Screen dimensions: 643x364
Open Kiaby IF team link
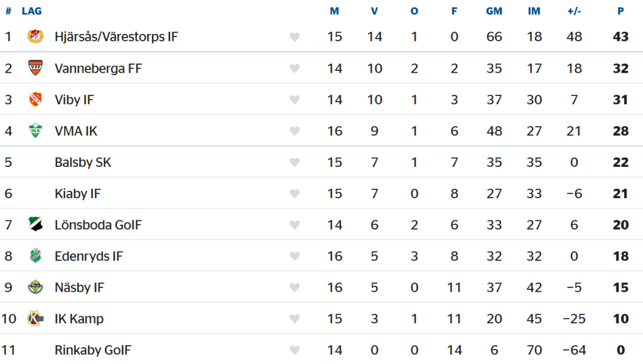[x=78, y=194]
